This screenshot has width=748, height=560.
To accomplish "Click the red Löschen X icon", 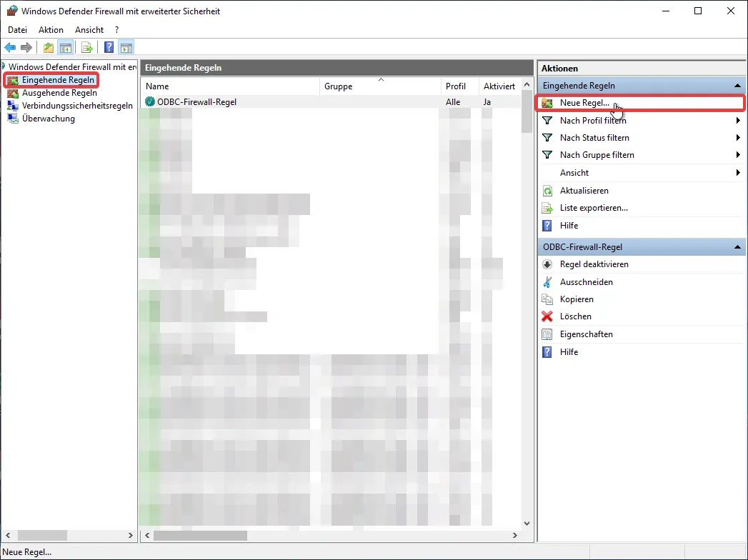I will click(x=547, y=316).
